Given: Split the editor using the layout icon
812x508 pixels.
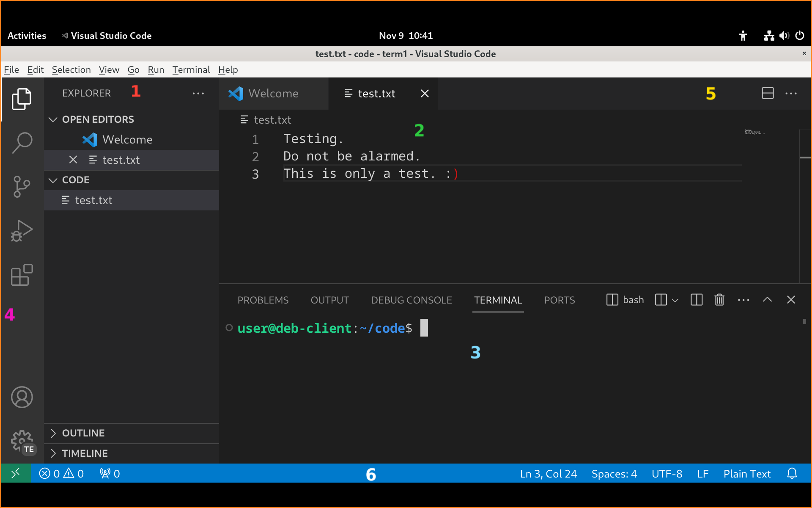Looking at the screenshot, I should [x=768, y=93].
